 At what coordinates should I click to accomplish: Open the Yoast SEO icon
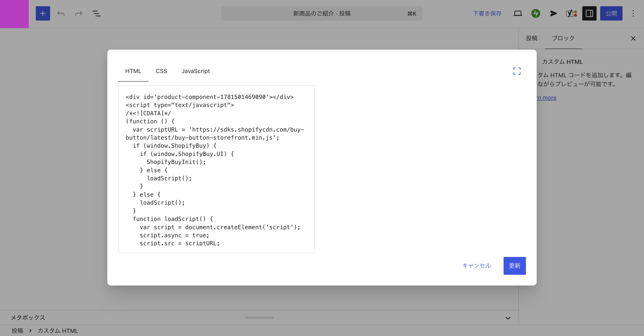[571, 13]
